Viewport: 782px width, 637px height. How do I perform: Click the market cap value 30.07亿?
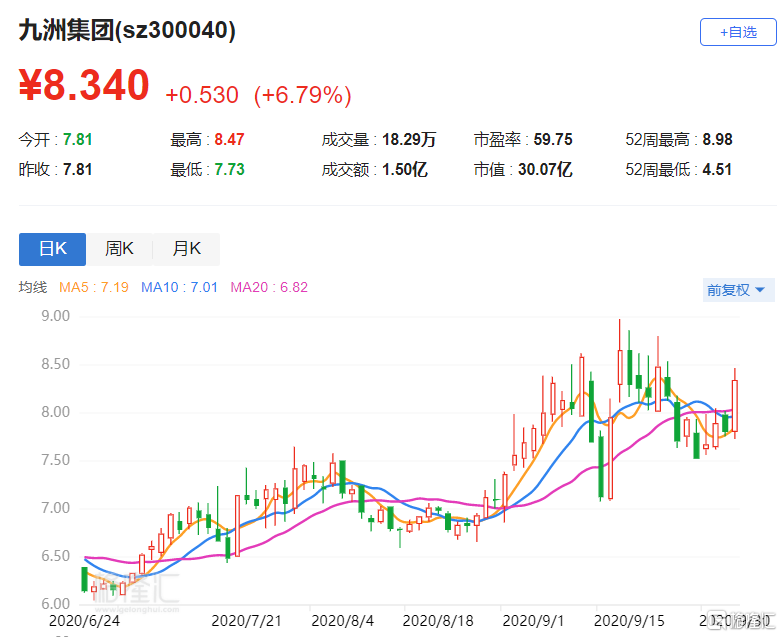545,170
